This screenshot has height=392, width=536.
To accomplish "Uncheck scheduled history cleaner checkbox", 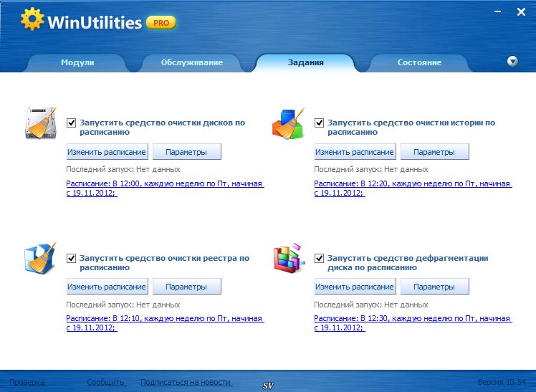I will click(x=319, y=123).
